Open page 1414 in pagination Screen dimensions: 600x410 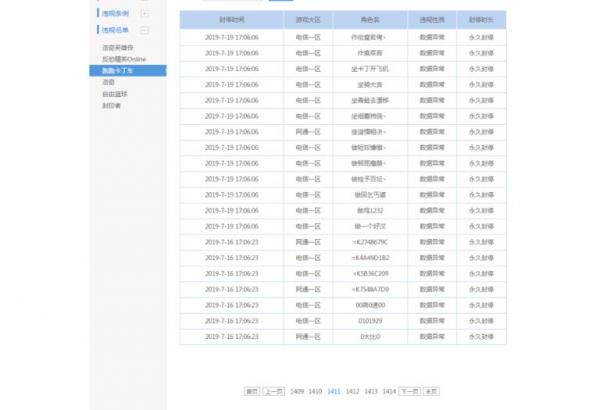pyautogui.click(x=389, y=391)
